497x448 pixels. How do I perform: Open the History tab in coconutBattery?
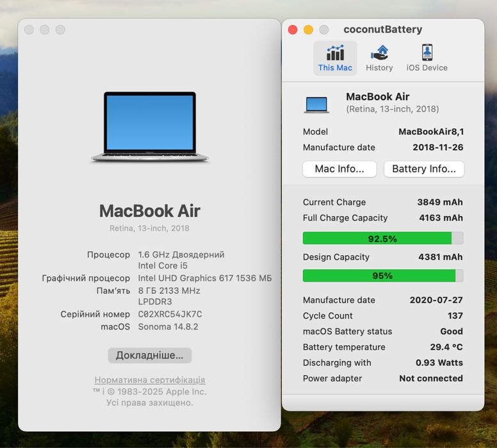pyautogui.click(x=379, y=58)
